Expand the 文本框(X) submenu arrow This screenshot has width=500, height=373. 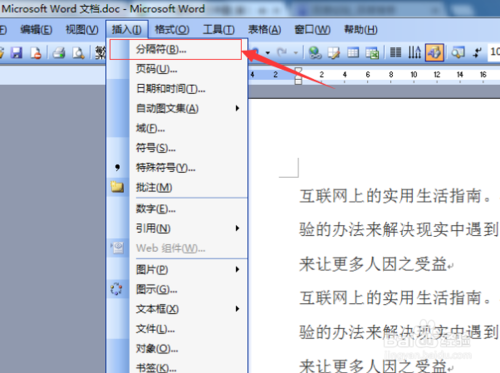tap(237, 309)
